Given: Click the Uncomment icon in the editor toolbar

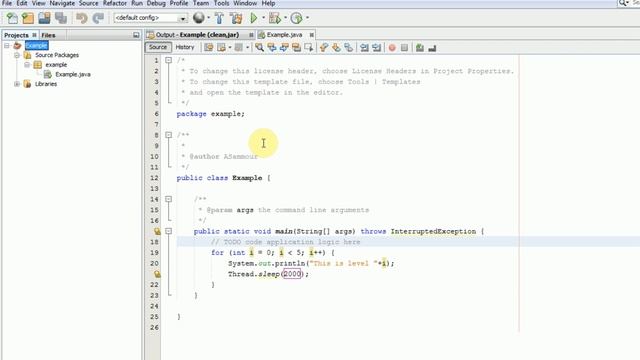Looking at the screenshot, I should coord(432,48).
